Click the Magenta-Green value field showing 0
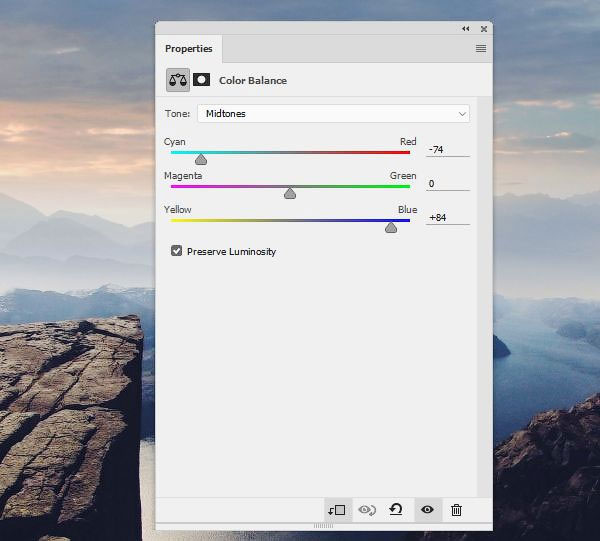This screenshot has width=600, height=541. click(x=447, y=184)
